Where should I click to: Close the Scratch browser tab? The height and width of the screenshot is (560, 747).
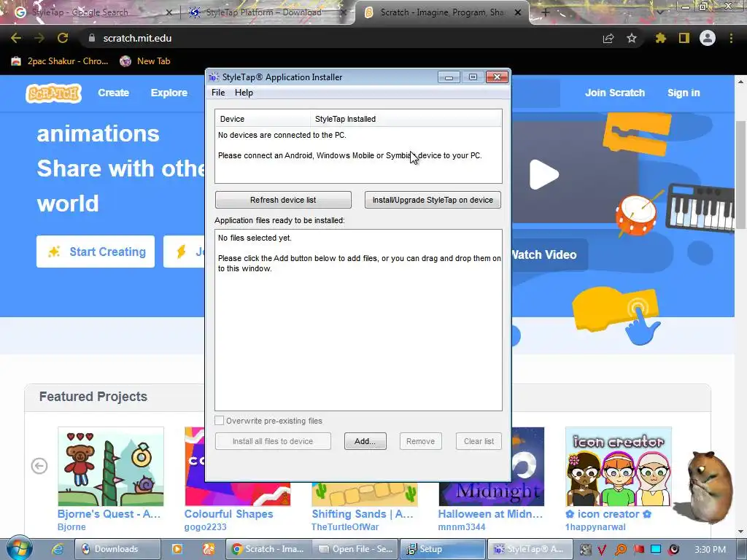click(518, 13)
